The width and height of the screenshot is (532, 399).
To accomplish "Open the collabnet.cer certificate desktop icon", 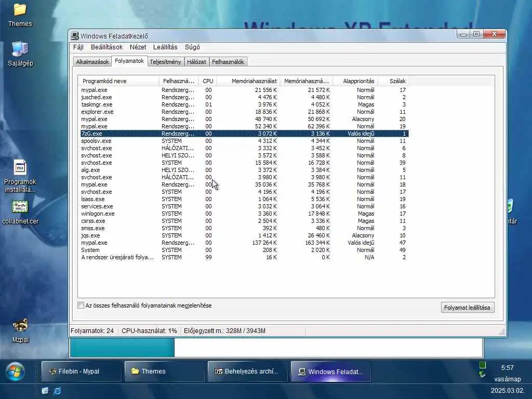I will point(20,212).
